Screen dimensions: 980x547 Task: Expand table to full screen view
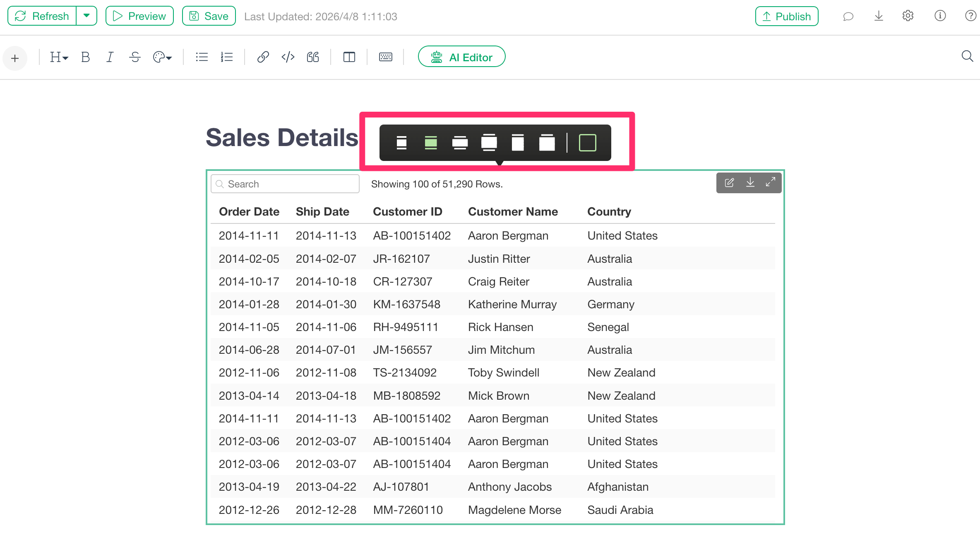(x=770, y=183)
